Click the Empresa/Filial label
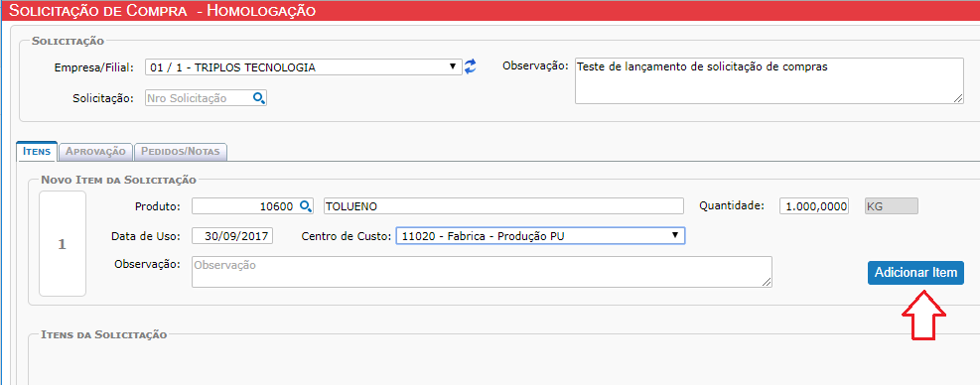 (x=93, y=67)
